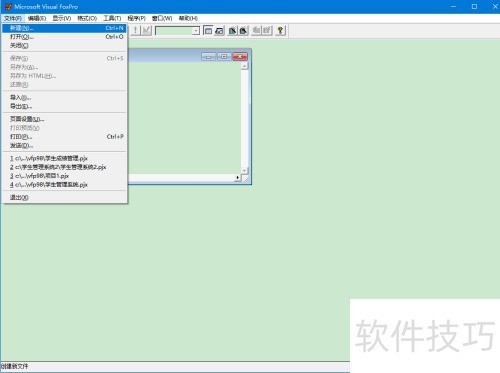Choose 打印(P)... from File menu
This screenshot has width=500, height=373.
point(64,137)
